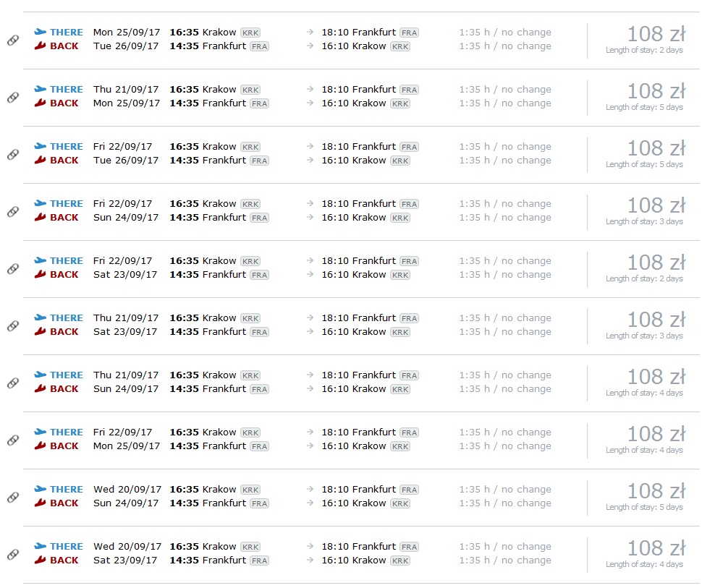Open link icon for Fri 22/09 to Sun 24/09 trip
The image size is (702, 588).
[x=13, y=211]
